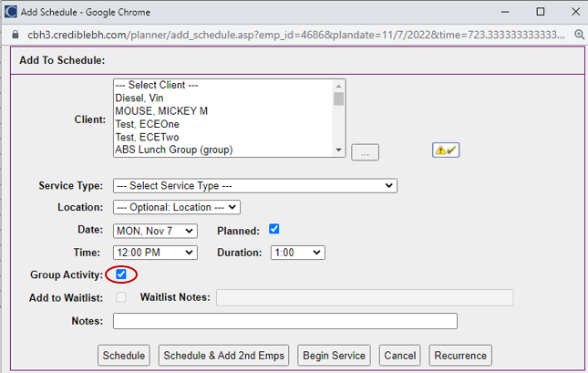
Task: Click the zoom magnifier icon in address bar
Action: pyautogui.click(x=577, y=32)
